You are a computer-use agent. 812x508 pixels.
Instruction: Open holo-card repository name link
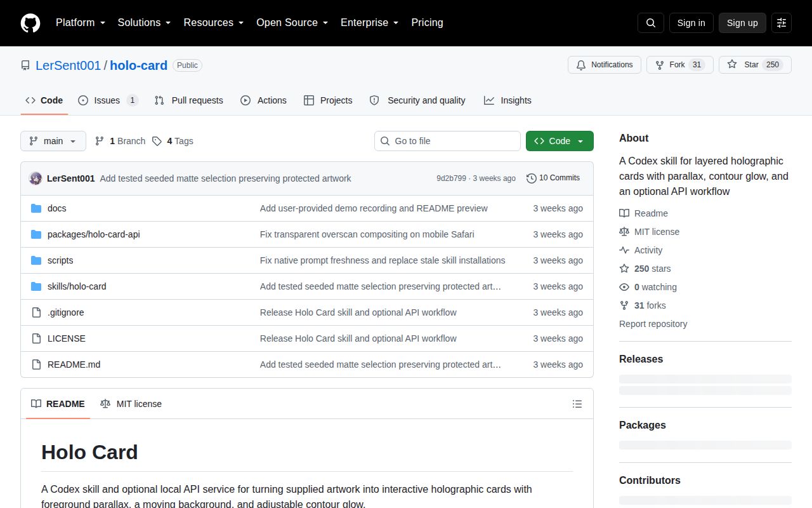[139, 65]
